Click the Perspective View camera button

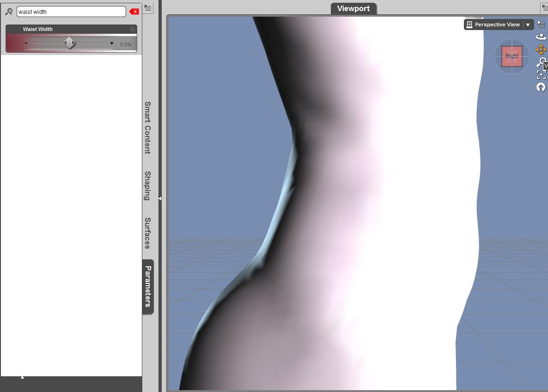(493, 25)
